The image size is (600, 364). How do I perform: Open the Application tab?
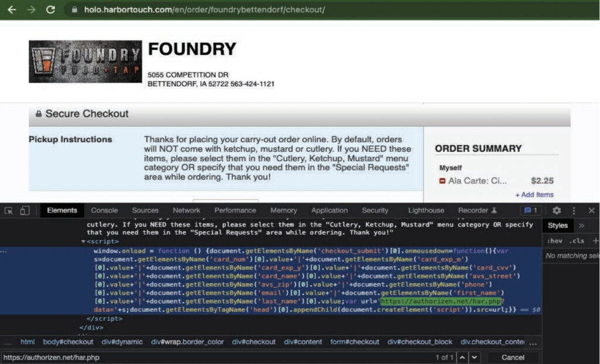pyautogui.click(x=329, y=210)
